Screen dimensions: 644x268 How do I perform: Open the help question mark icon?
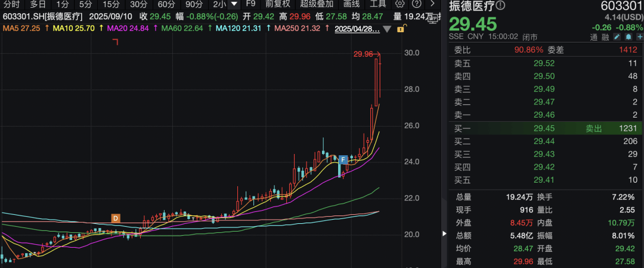[416, 4]
